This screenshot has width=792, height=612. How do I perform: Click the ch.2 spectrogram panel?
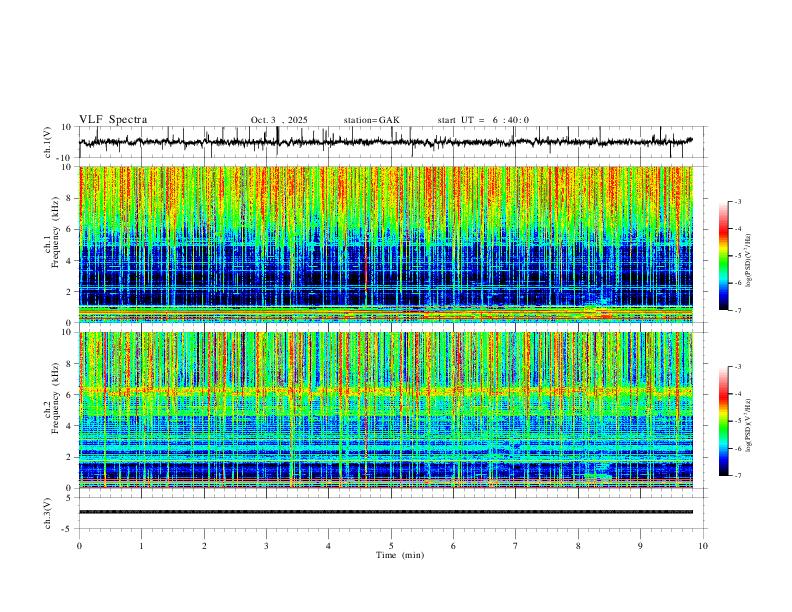tap(386, 410)
